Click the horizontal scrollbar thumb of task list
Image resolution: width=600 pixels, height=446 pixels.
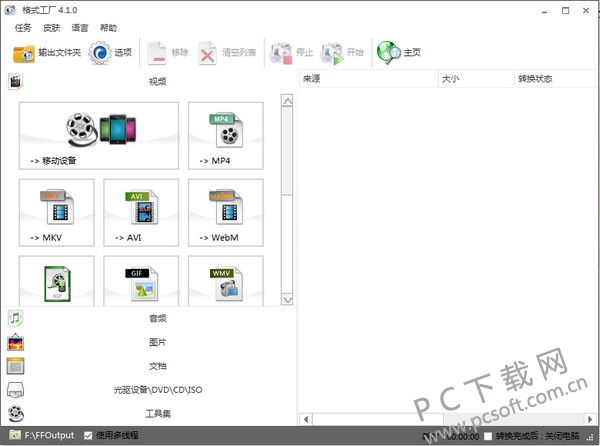point(378,419)
